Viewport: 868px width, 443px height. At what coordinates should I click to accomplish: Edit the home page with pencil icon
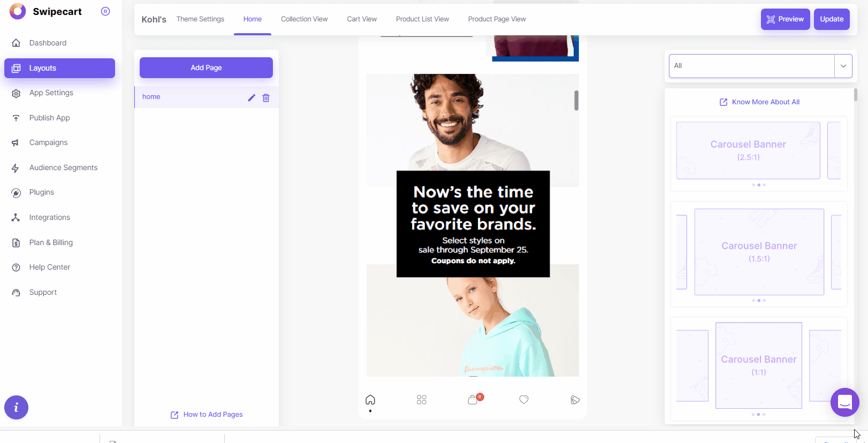[252, 97]
